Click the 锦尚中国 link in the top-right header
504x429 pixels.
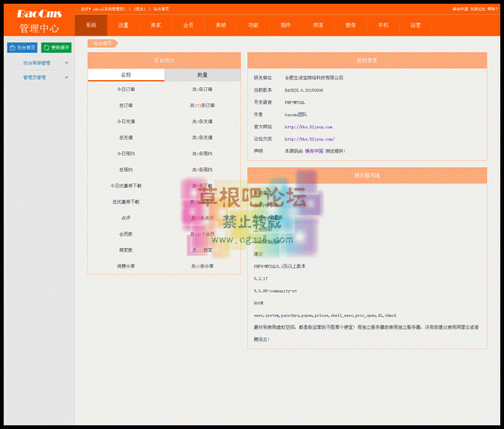(x=460, y=9)
